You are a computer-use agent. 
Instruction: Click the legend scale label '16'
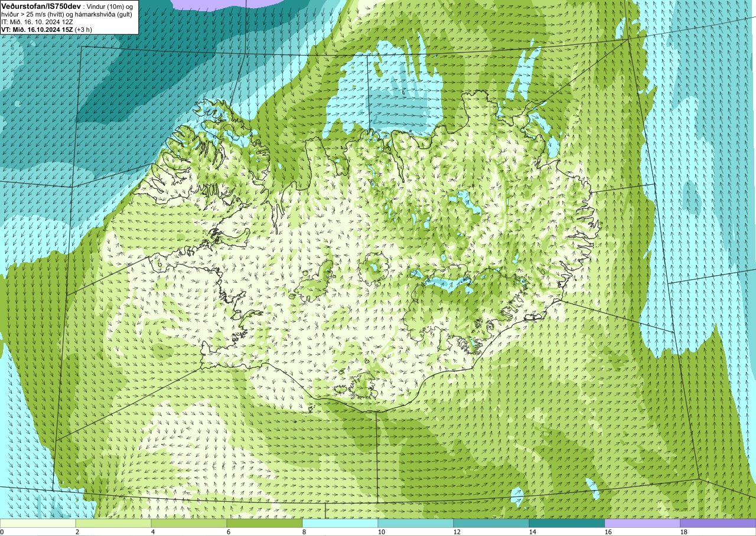point(608,532)
